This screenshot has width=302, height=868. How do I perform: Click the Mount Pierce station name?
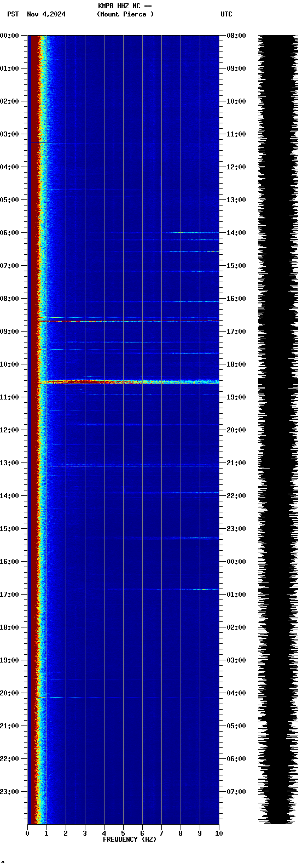pos(125,14)
